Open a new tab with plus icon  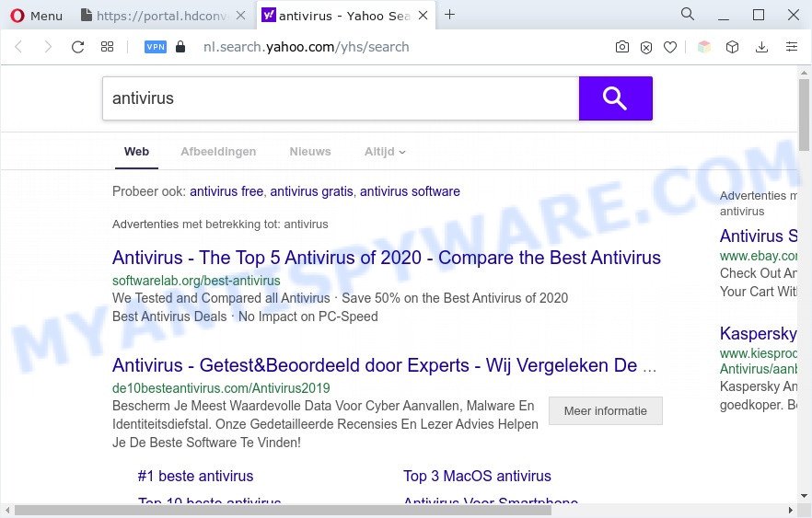(x=450, y=15)
